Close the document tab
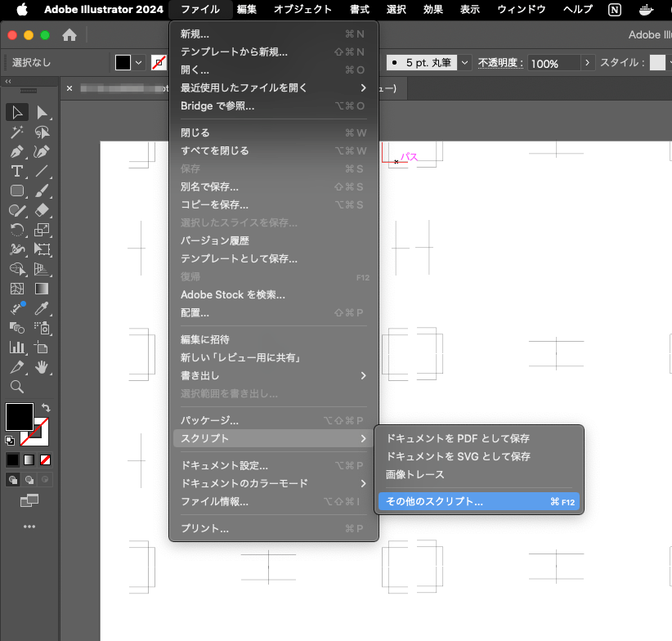 [69, 88]
